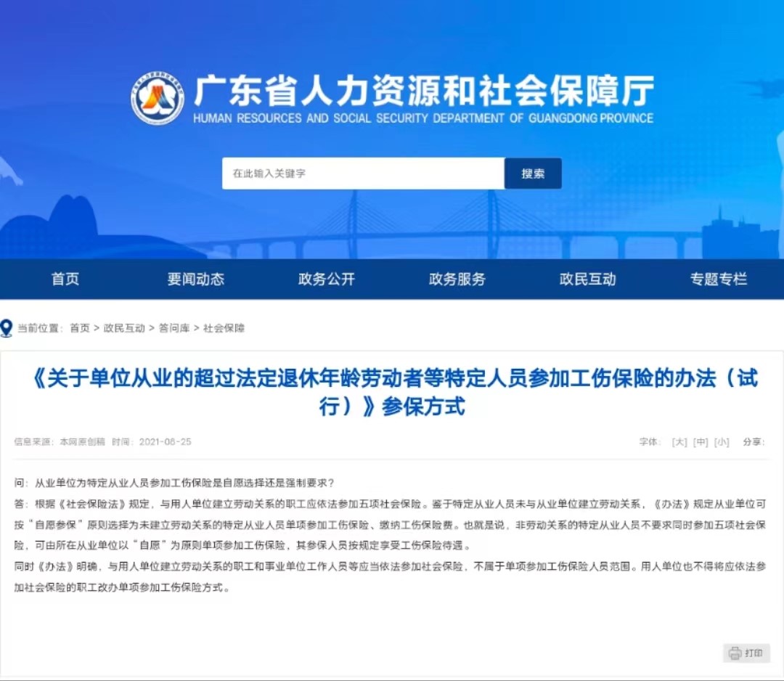Click the article title heading

[392, 391]
